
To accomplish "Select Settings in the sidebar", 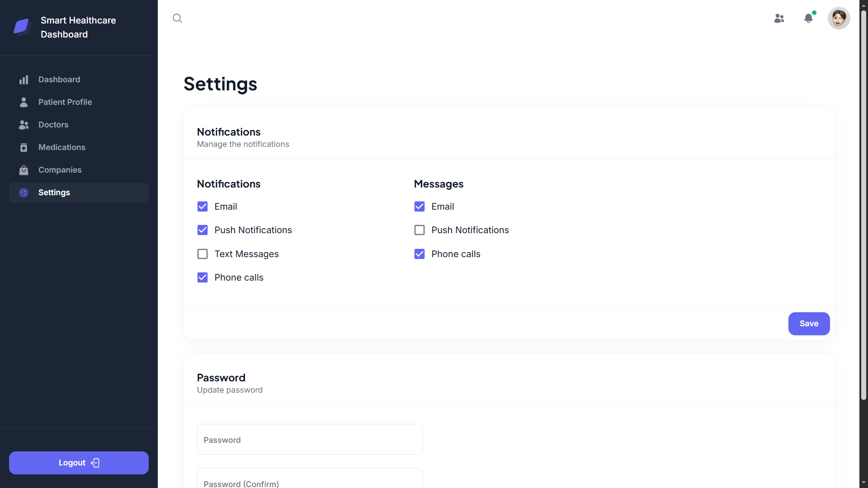I will [x=79, y=192].
